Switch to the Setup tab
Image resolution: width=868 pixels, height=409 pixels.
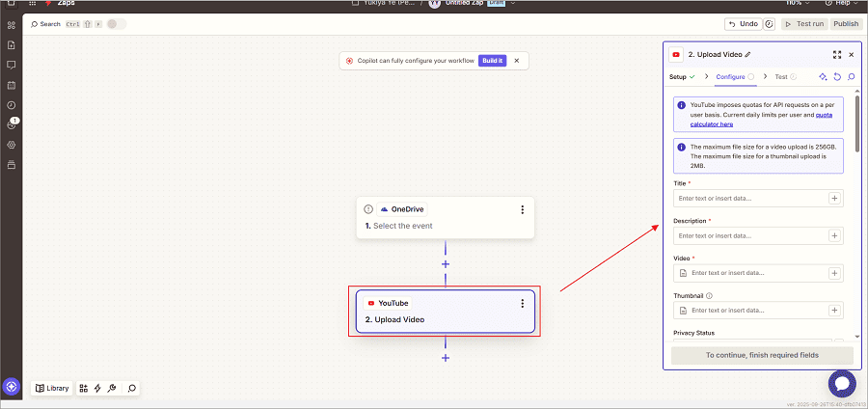682,77
